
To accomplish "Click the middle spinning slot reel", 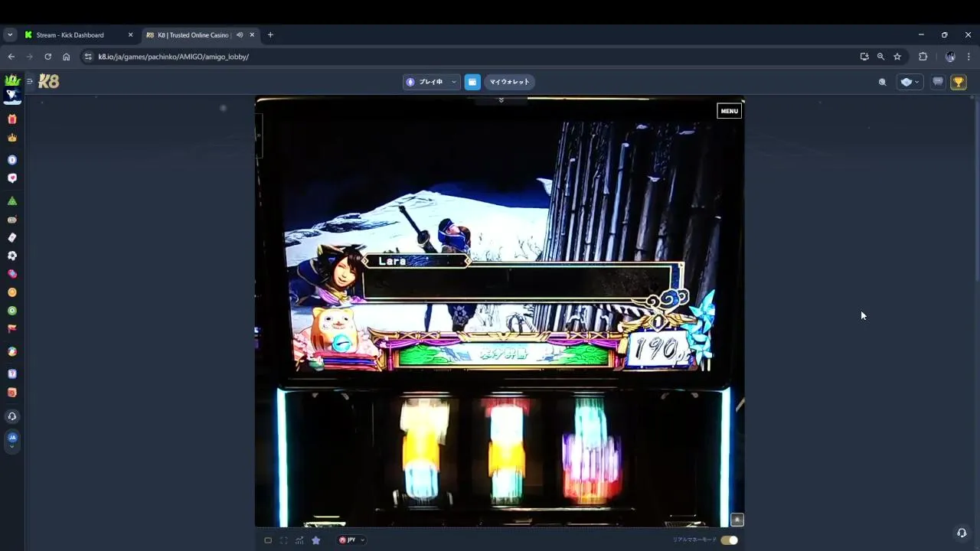I will click(505, 449).
